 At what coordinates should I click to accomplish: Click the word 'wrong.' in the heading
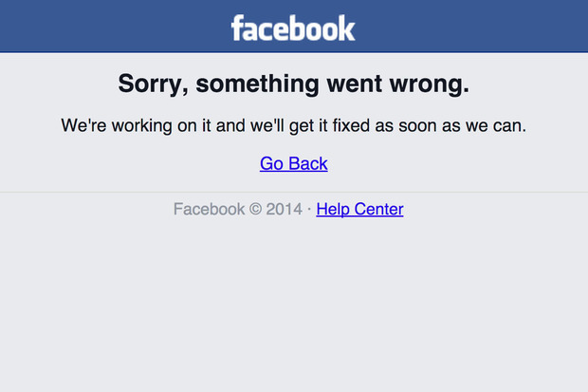pyautogui.click(x=430, y=84)
